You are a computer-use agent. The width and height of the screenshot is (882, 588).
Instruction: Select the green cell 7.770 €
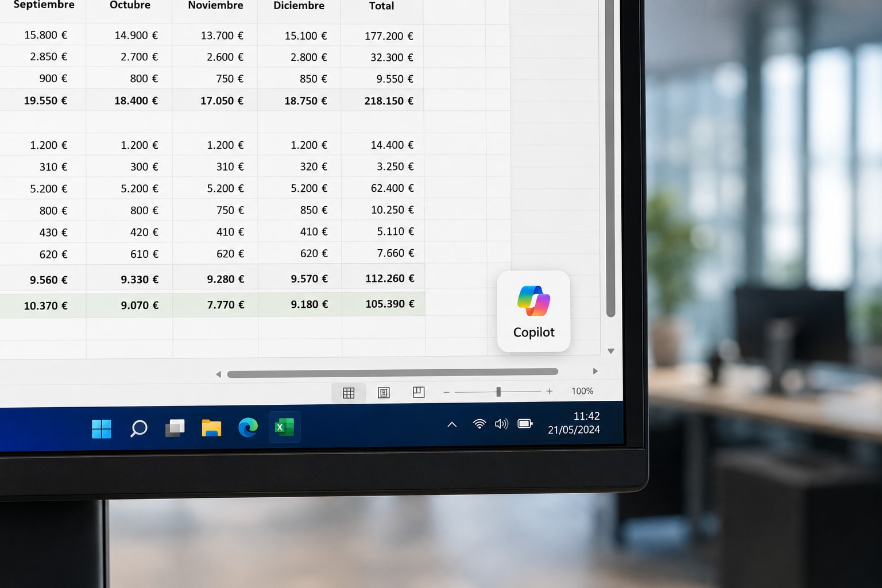click(x=215, y=304)
